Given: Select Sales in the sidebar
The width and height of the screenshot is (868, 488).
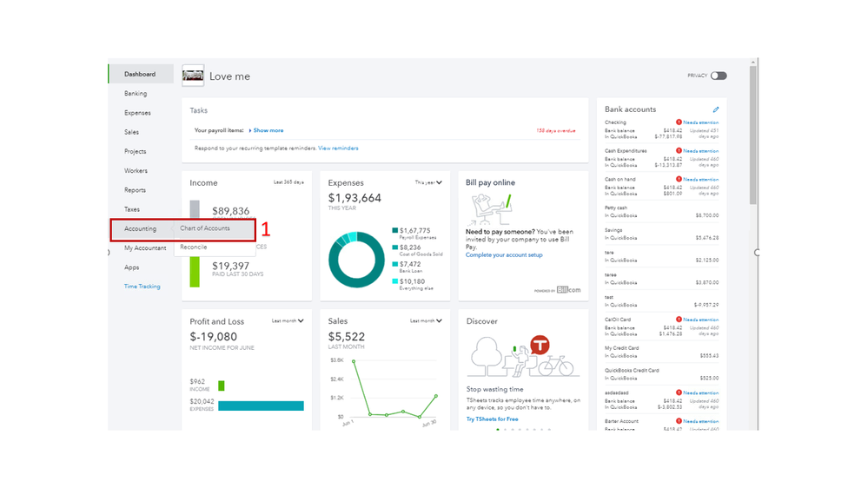Looking at the screenshot, I should [132, 132].
